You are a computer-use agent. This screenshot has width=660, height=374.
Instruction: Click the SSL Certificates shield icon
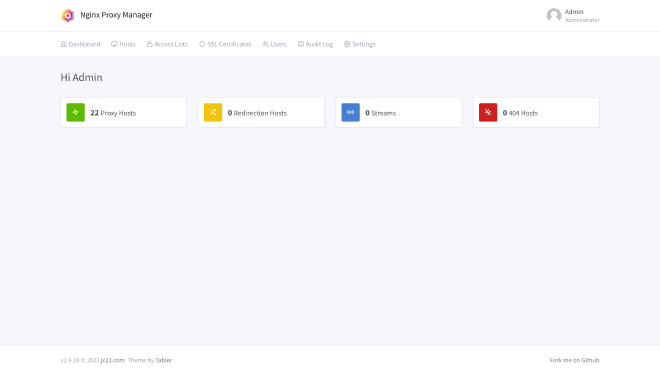(x=202, y=44)
